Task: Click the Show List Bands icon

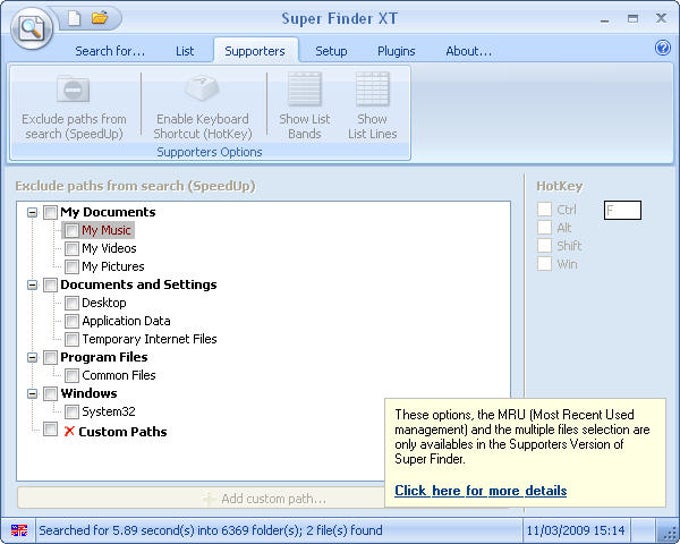Action: [304, 89]
